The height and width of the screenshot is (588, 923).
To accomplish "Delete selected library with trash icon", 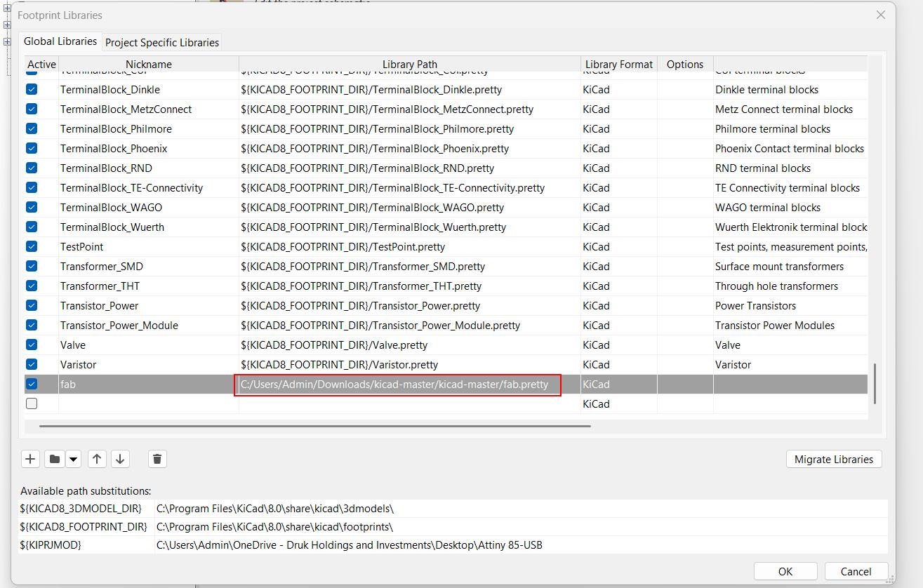I will click(157, 459).
